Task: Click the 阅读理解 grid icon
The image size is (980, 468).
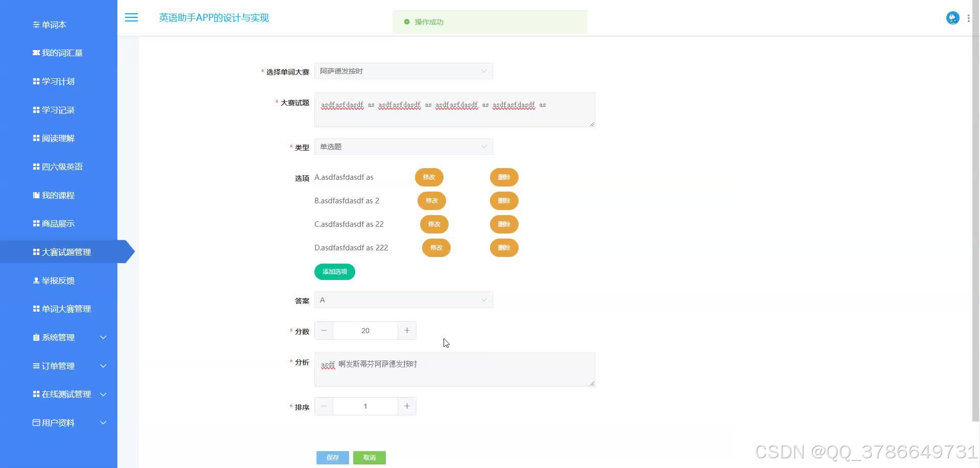Action: [x=36, y=138]
